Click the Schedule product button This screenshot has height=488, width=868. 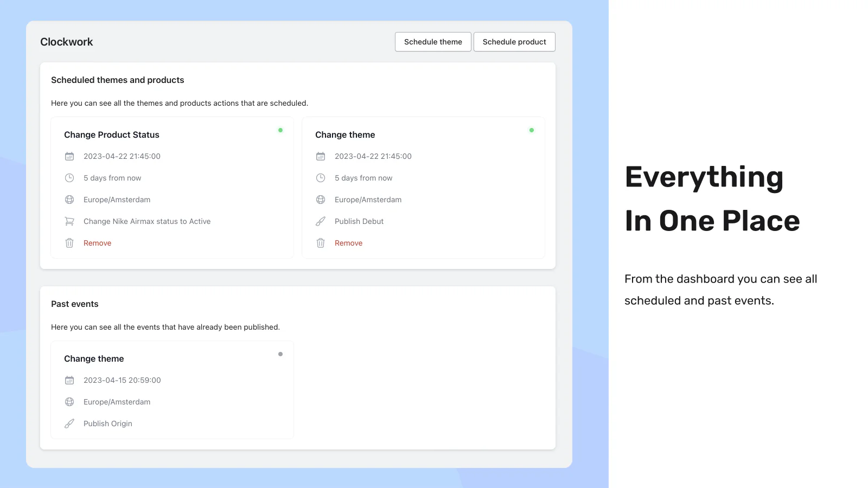(514, 42)
